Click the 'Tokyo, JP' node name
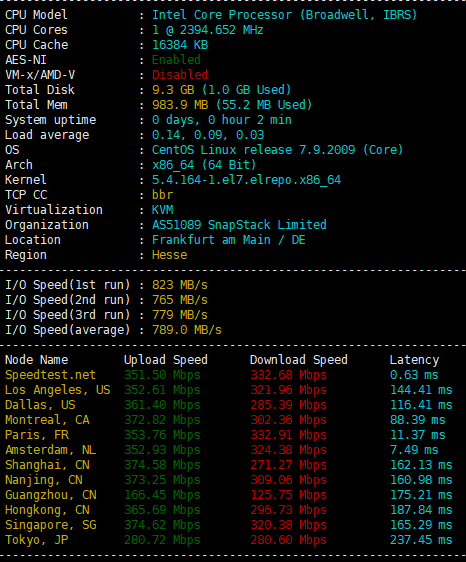This screenshot has height=562, width=466. [x=36, y=540]
